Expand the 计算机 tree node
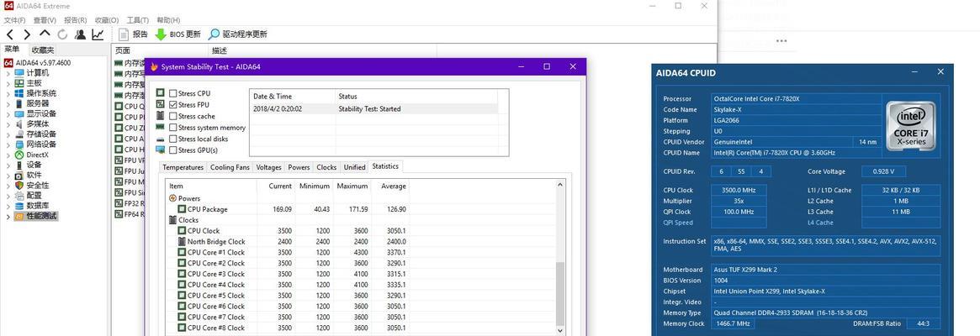980x336 pixels. [8, 73]
